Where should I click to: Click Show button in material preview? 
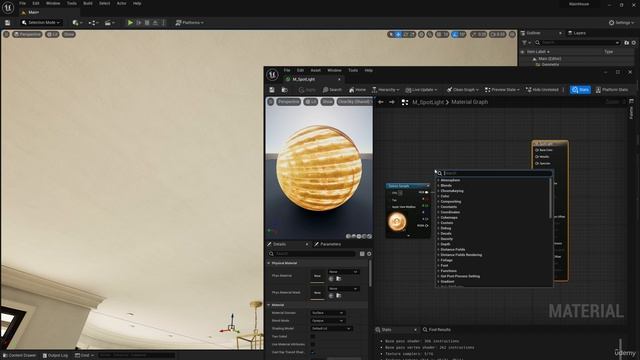click(x=327, y=102)
